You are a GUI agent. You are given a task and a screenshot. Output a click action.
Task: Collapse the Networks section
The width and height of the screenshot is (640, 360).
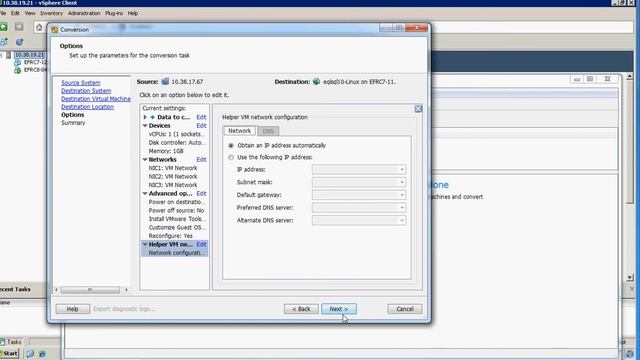145,160
